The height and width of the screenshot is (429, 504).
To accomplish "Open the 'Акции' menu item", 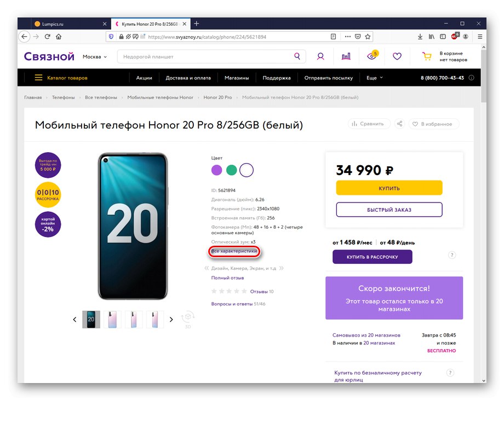I will [x=144, y=78].
